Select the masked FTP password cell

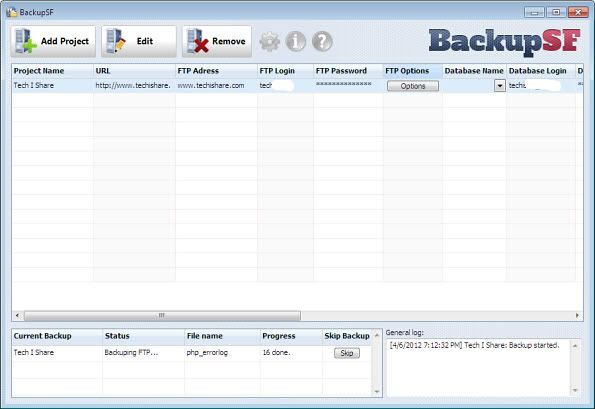[x=348, y=86]
